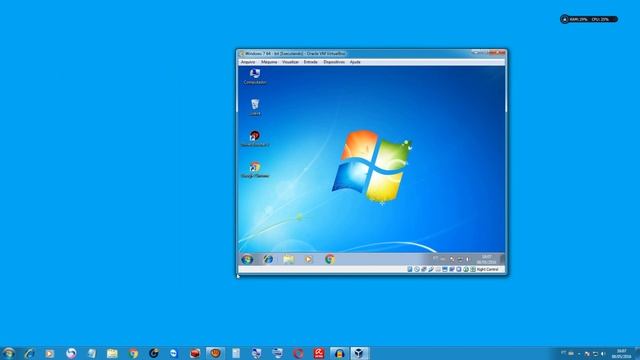Open the Máquina menu
Screen dimensions: 640x360
tap(269, 62)
